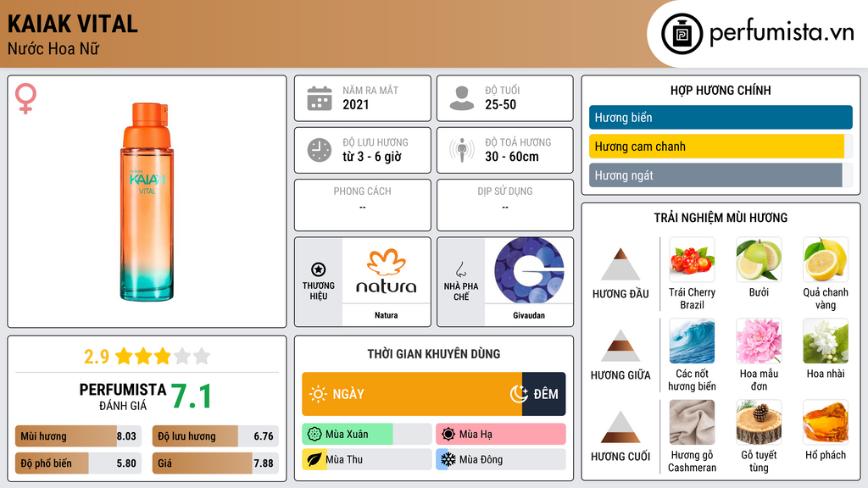Click the green 7.1 Perfumista score
Viewport: 868px width, 488px height.
click(x=191, y=396)
